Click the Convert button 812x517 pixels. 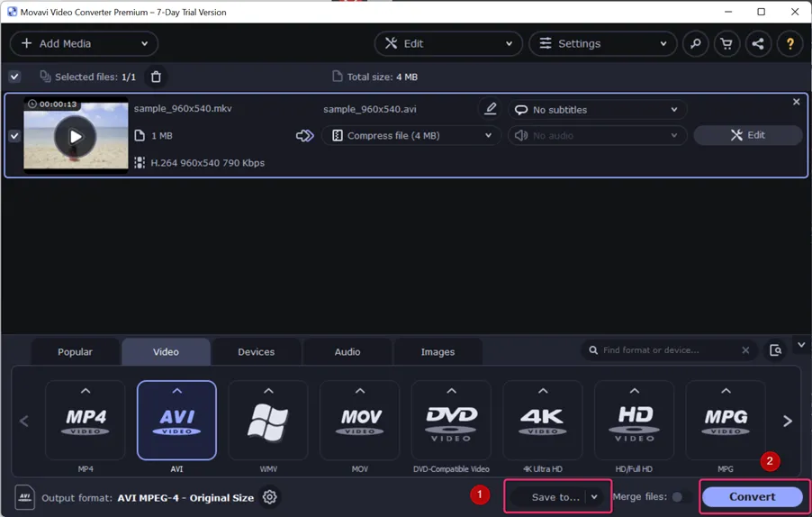753,497
